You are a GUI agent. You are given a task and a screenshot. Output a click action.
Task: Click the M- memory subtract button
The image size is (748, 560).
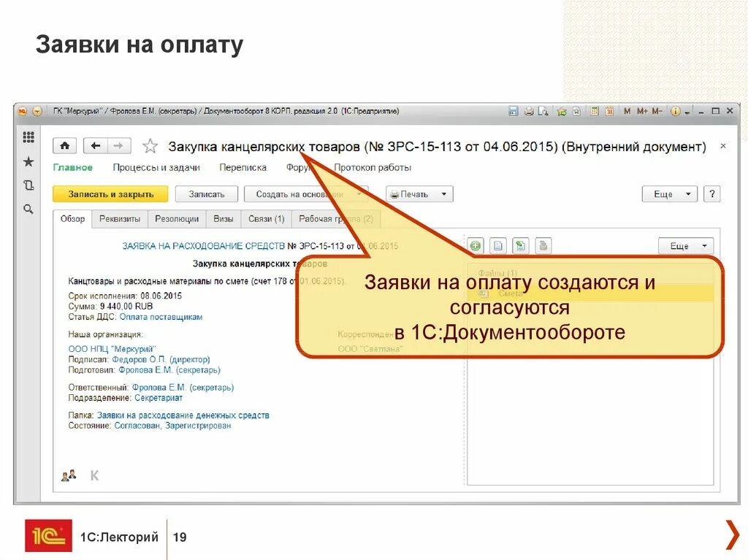657,111
